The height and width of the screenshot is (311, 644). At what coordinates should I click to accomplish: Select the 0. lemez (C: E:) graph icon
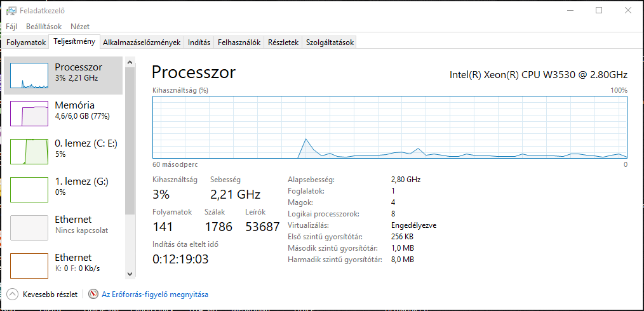(x=29, y=152)
